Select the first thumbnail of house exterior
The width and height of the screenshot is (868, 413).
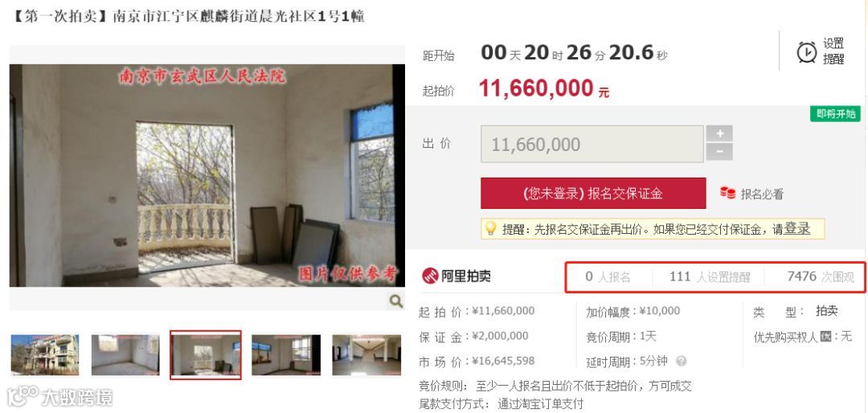45,355
